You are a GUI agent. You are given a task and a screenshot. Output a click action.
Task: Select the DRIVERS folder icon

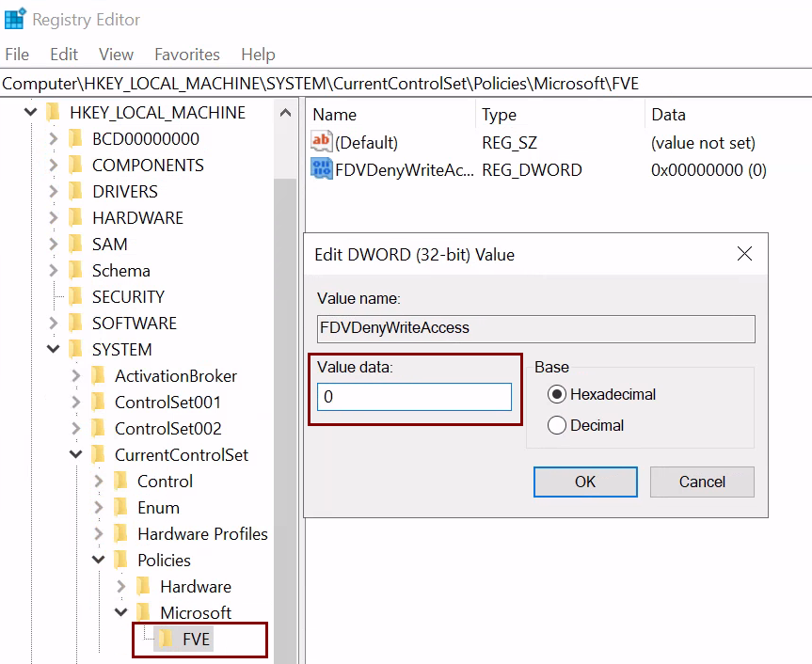[75, 191]
